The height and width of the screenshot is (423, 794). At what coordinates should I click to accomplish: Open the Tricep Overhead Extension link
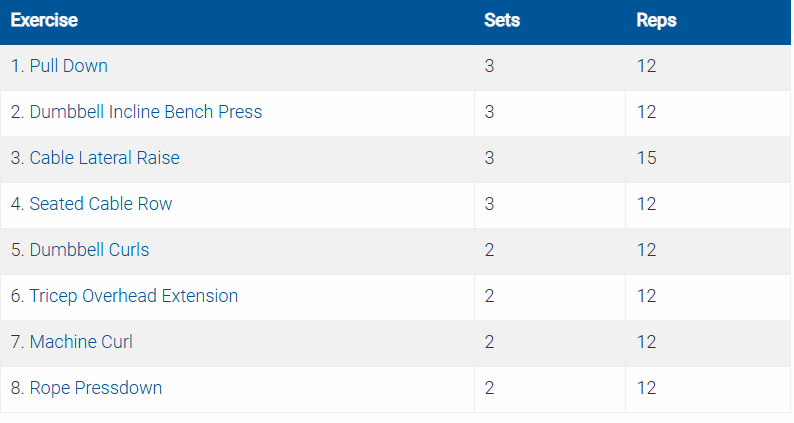[133, 296]
